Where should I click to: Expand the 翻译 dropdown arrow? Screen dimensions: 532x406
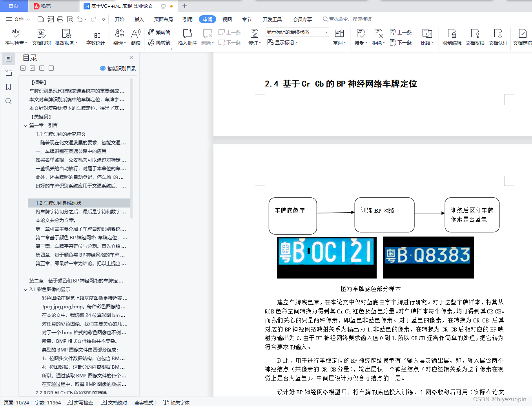125,43
